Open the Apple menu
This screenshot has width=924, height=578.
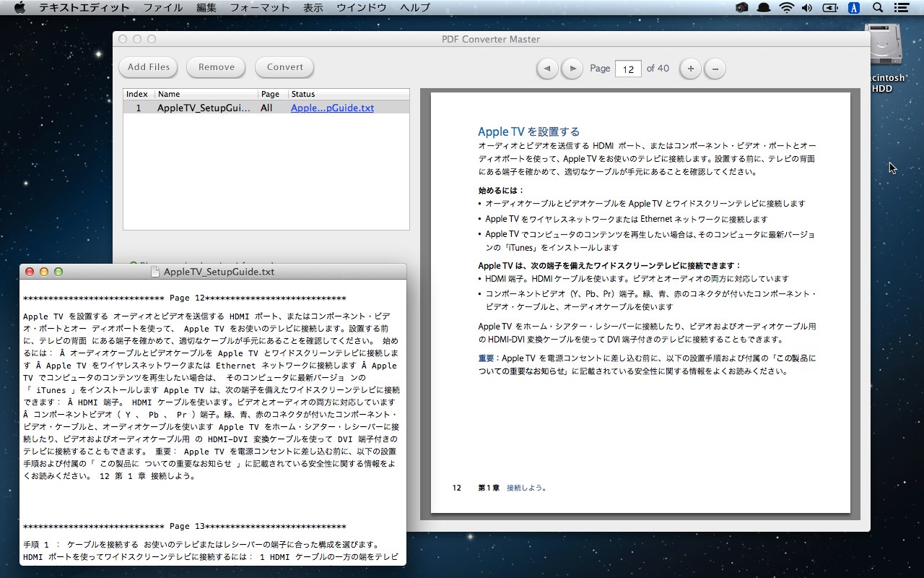19,8
